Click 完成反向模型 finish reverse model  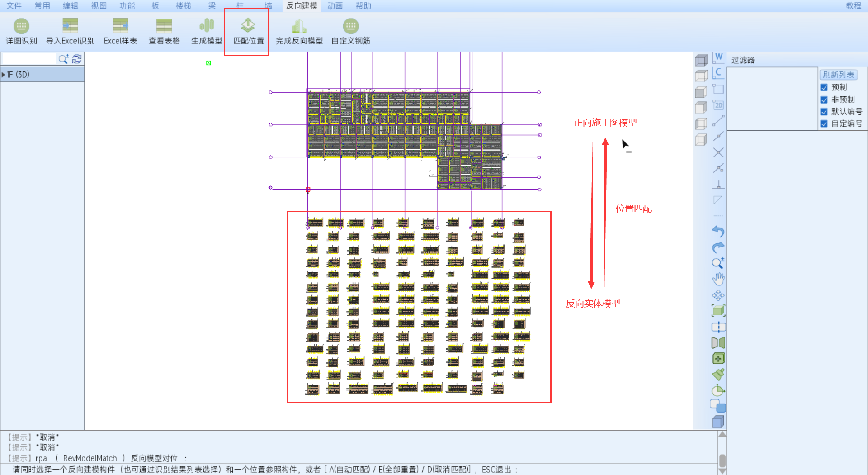click(299, 31)
